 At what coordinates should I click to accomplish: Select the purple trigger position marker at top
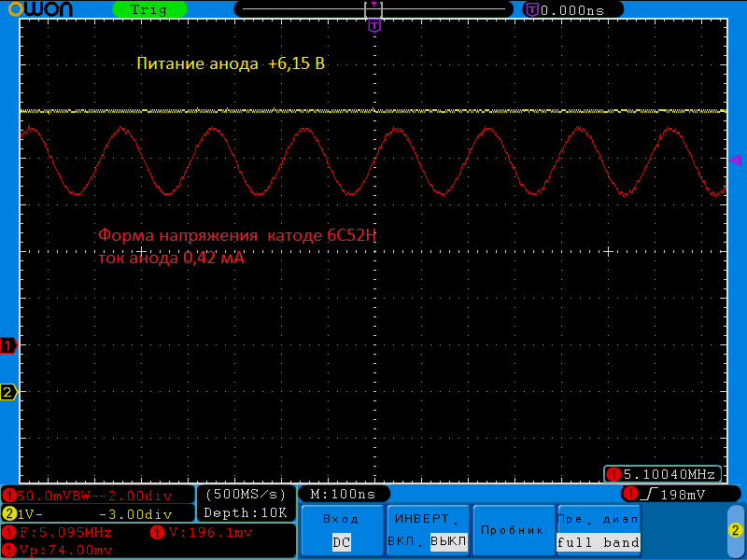coord(375,25)
